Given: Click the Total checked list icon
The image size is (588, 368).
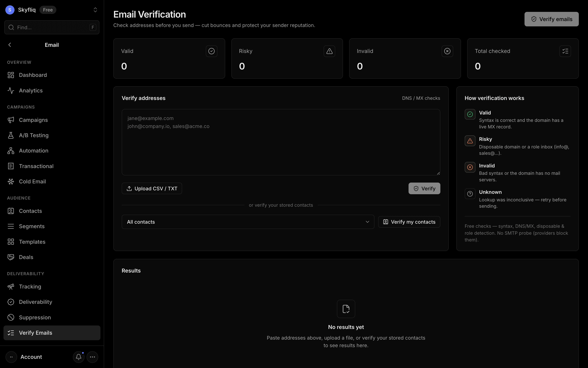Looking at the screenshot, I should pyautogui.click(x=565, y=51).
